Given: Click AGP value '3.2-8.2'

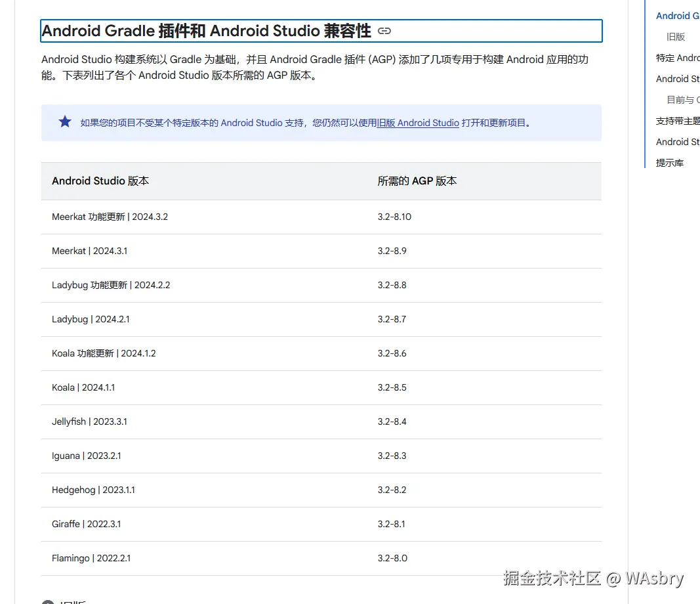Looking at the screenshot, I should (x=392, y=490).
